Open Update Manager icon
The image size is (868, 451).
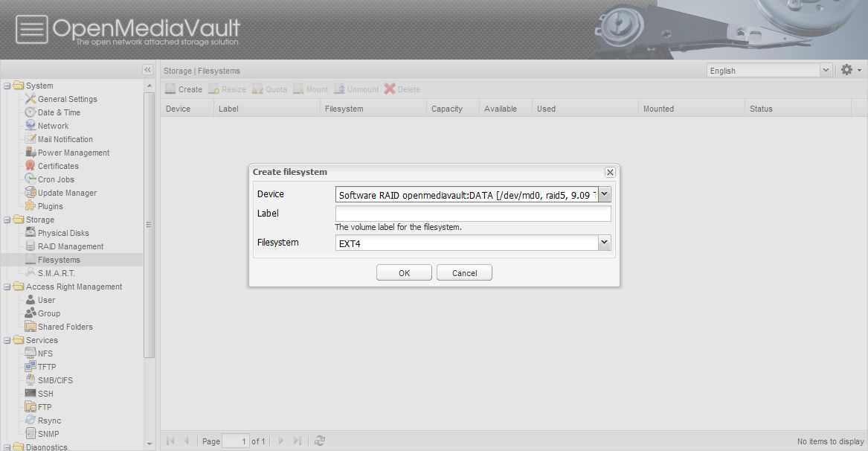coord(30,193)
